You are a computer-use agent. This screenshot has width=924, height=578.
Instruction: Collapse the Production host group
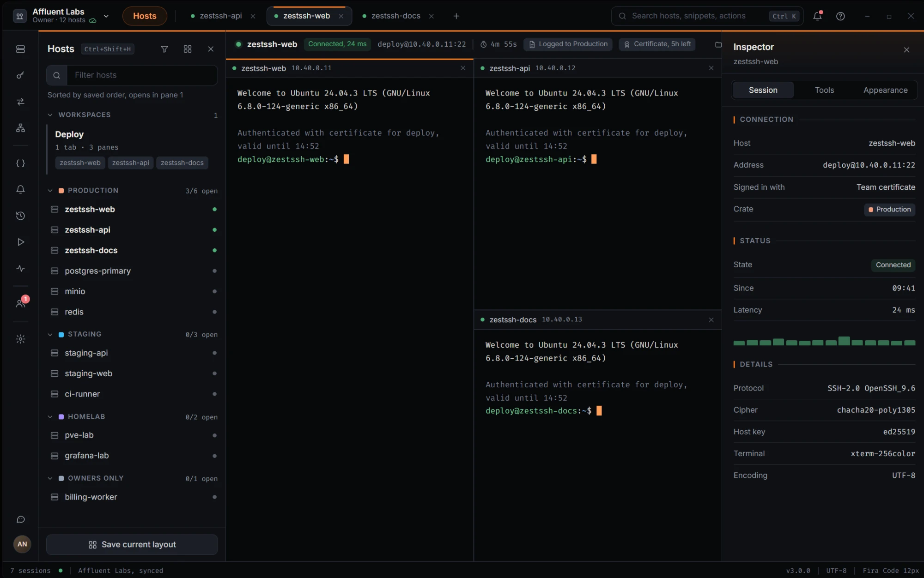tap(50, 191)
